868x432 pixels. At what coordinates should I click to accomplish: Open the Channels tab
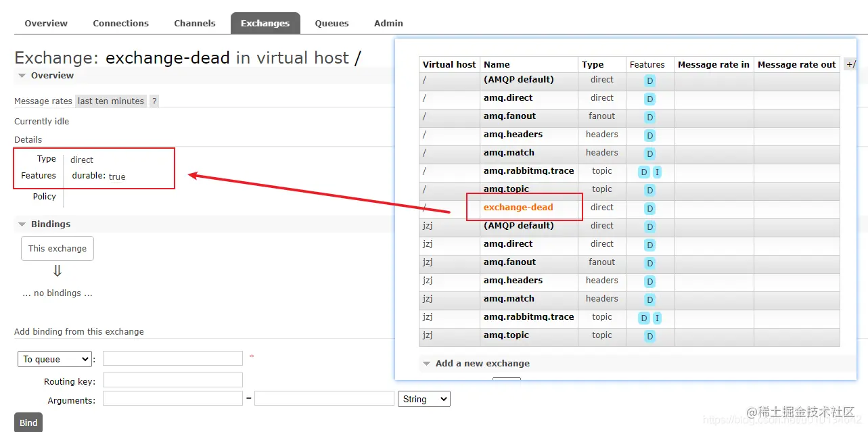tap(194, 23)
